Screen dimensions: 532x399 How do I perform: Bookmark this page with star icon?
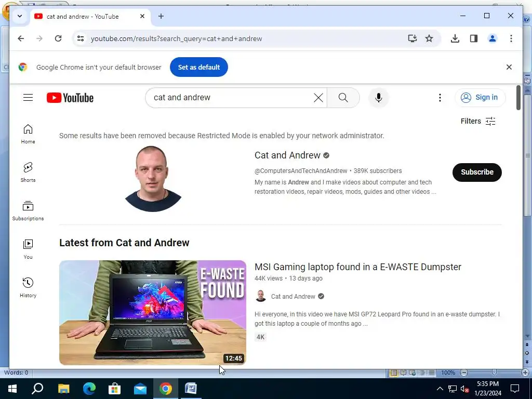pos(429,38)
